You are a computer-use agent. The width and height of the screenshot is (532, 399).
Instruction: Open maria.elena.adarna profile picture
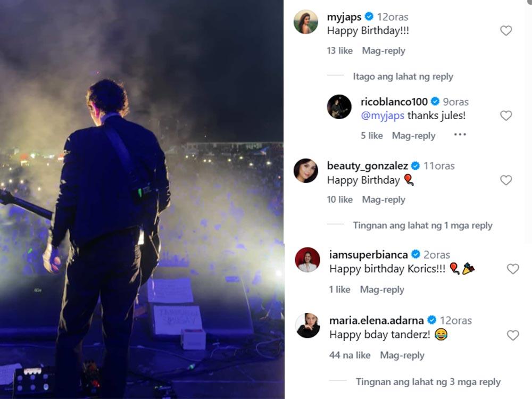[x=309, y=326]
